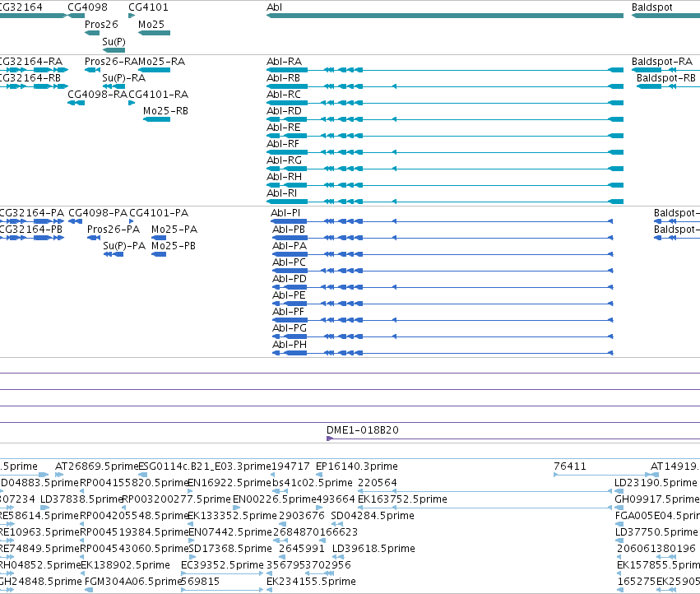Select the DME1-018B20 clone line
The width and height of the screenshot is (700, 594).
[x=513, y=439]
